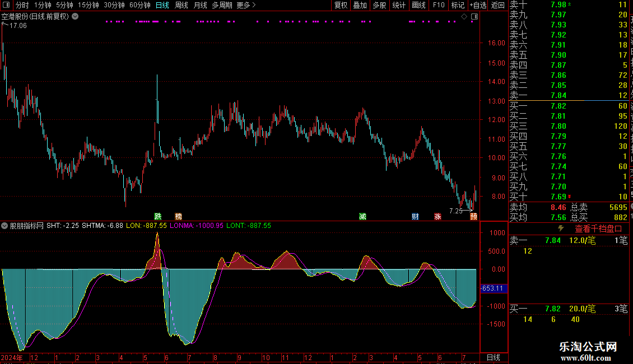Select the 日线 daily period
Image resolution: width=633 pixels, height=364 pixels.
click(x=162, y=5)
